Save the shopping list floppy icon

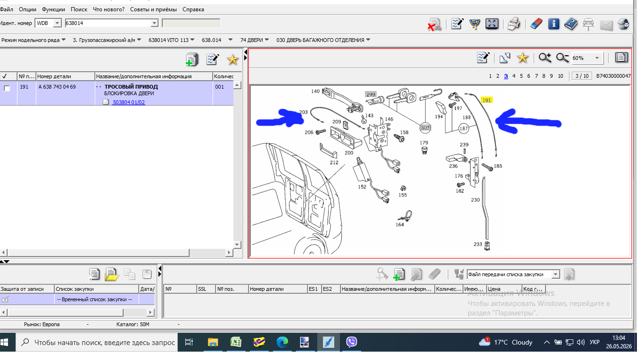146,274
